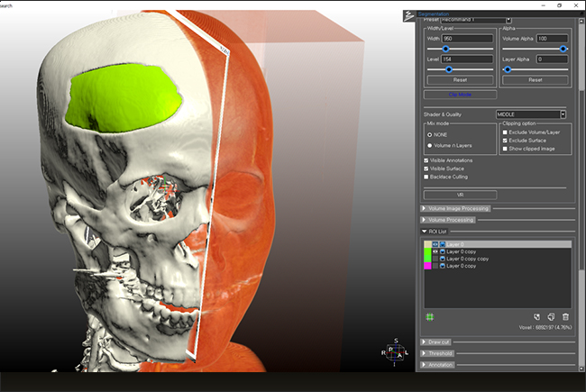Open the Shader & Quality dropdown
The width and height of the screenshot is (586, 392).
pyautogui.click(x=531, y=114)
